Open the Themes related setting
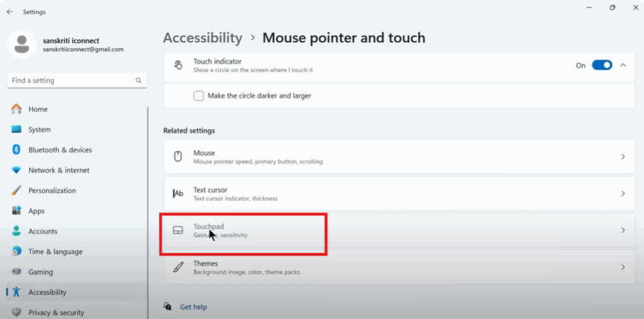This screenshot has height=319, width=644. [399, 267]
